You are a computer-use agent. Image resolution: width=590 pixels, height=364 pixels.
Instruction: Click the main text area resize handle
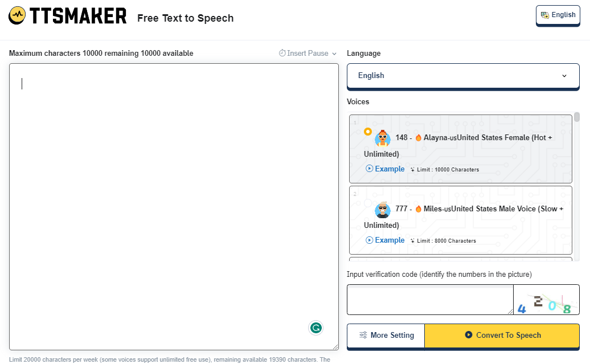pyautogui.click(x=335, y=347)
